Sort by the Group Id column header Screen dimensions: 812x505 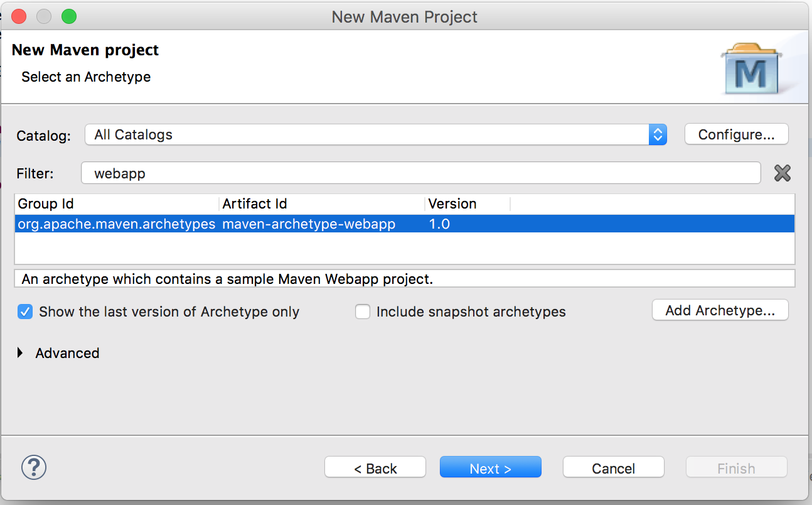coord(117,204)
